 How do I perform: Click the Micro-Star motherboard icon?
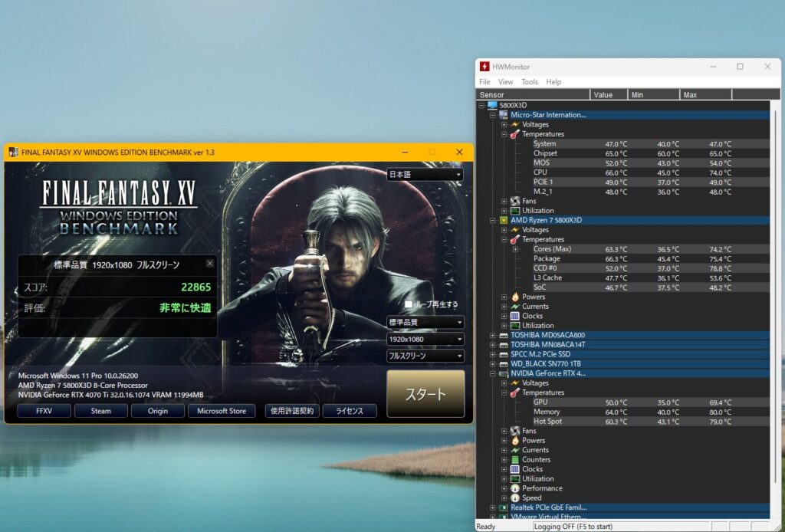(504, 115)
